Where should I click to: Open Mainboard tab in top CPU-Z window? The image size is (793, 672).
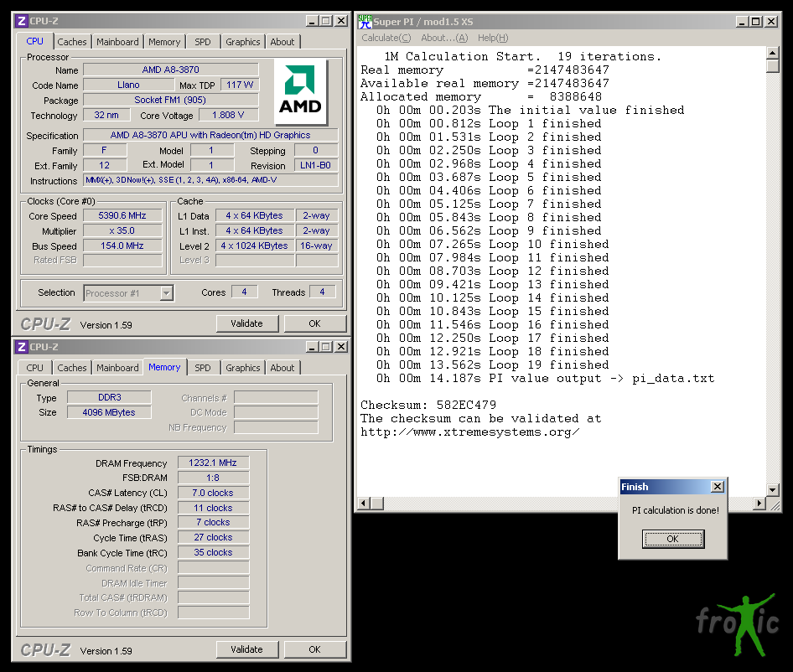coord(117,42)
